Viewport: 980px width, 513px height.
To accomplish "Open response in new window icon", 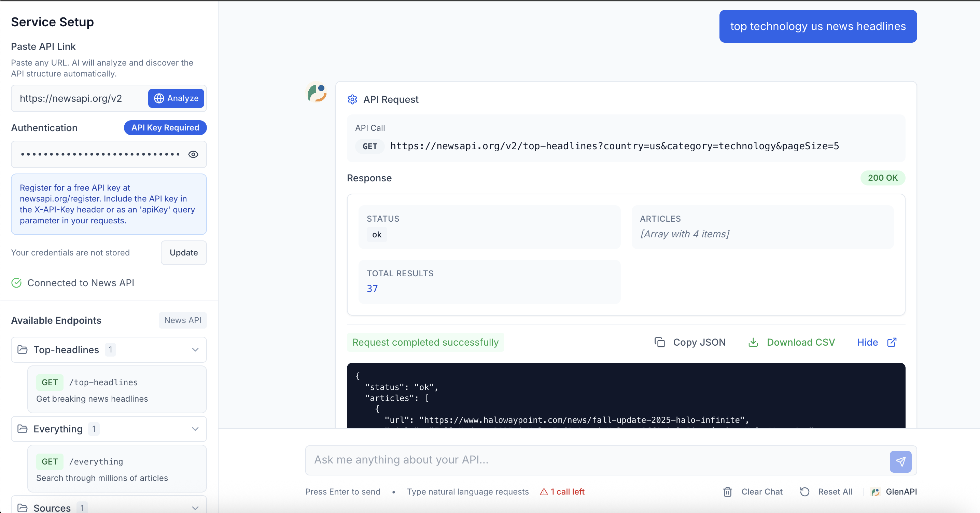I will (892, 342).
